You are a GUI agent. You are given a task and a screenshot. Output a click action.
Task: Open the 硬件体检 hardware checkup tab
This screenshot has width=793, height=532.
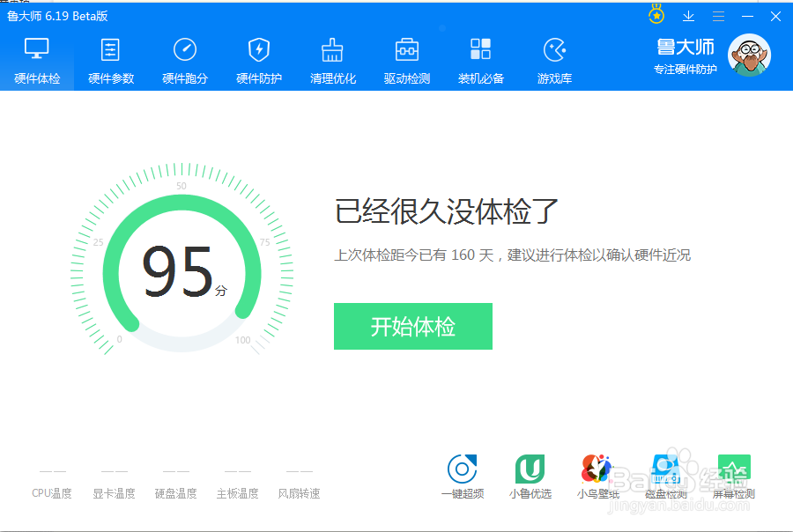tap(37, 61)
